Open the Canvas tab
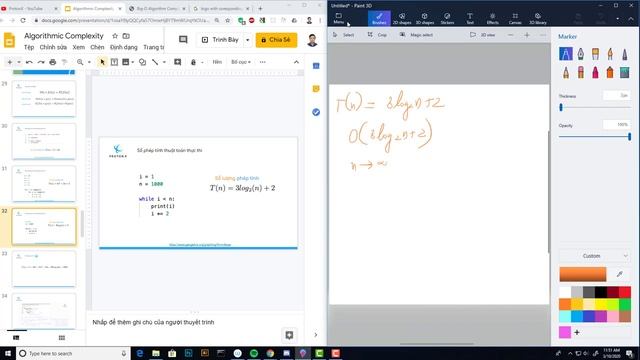The height and width of the screenshot is (360, 640). coord(515,18)
